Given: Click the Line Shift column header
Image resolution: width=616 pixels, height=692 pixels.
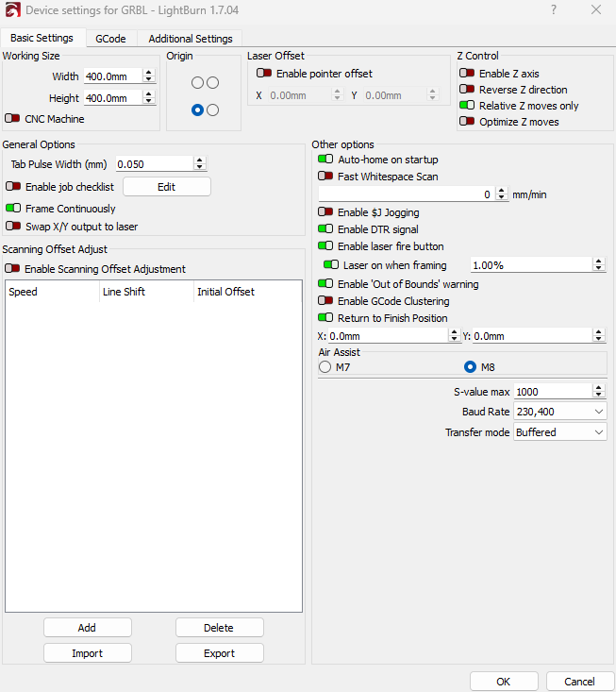Looking at the screenshot, I should 146,292.
